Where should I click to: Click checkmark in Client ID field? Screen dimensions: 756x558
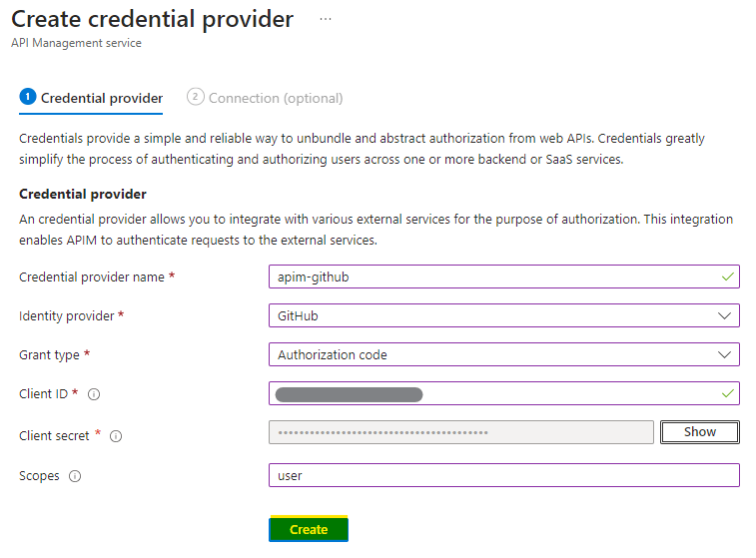(x=726, y=394)
